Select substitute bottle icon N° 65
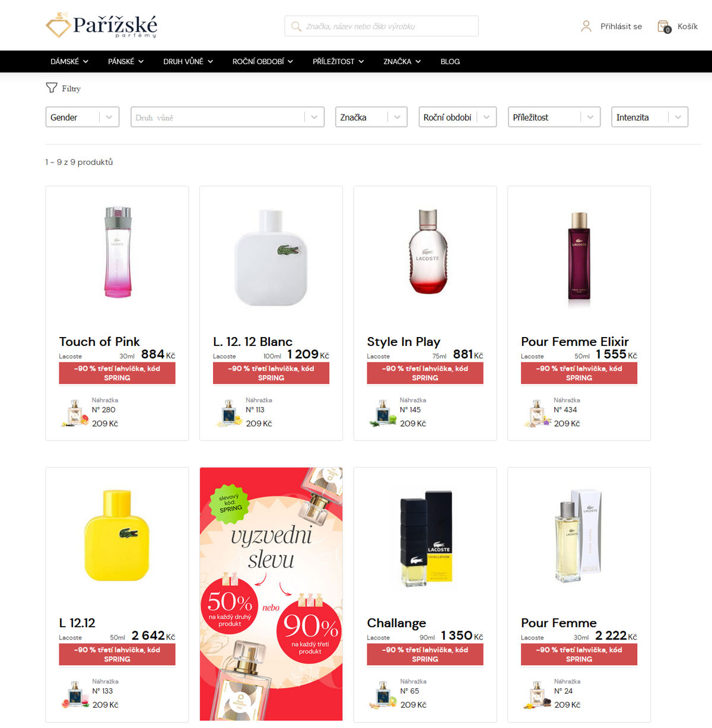This screenshot has width=712, height=728. pyautogui.click(x=383, y=694)
